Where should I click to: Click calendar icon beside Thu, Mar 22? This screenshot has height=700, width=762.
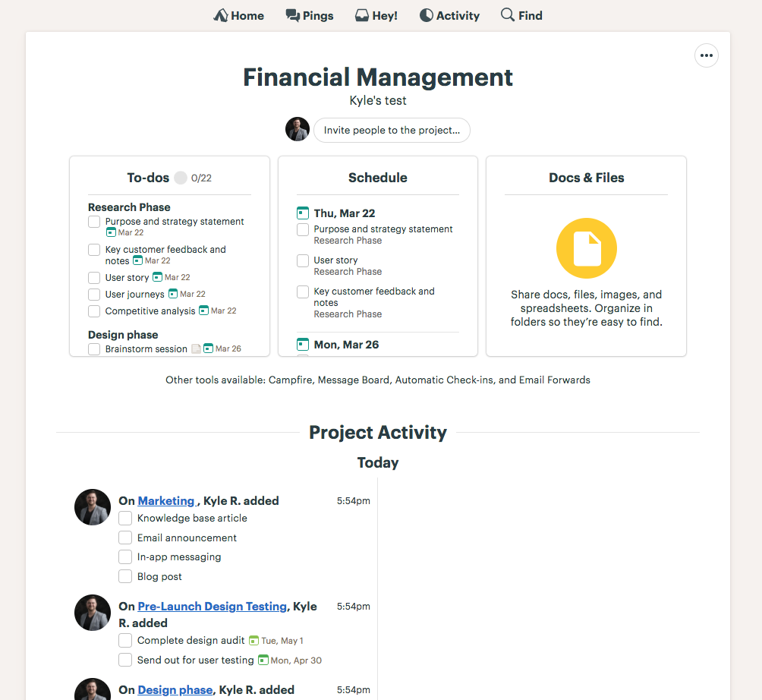point(303,213)
